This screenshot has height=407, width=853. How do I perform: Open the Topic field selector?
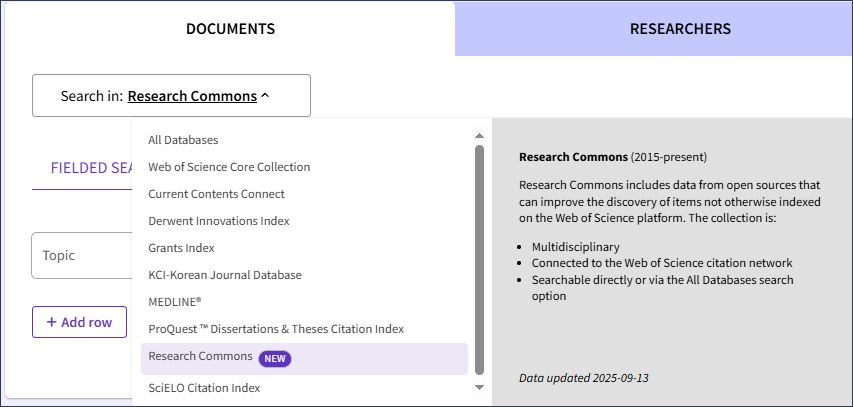[x=82, y=256]
